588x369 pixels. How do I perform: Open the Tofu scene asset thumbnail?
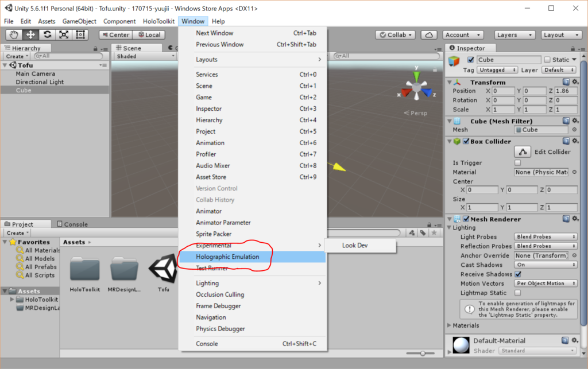[164, 269]
